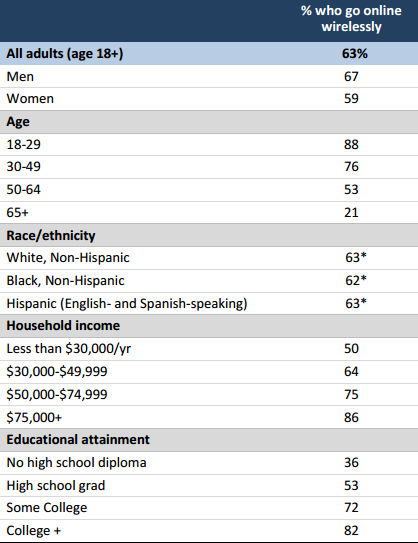Select the 'All adults (age 18+)' row
Image resolution: width=418 pixels, height=543 pixels.
click(209, 54)
